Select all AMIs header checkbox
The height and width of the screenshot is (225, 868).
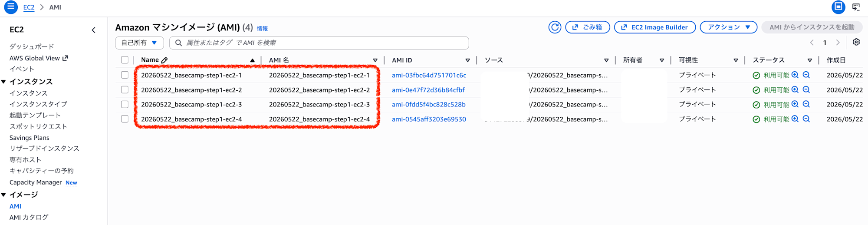click(125, 60)
